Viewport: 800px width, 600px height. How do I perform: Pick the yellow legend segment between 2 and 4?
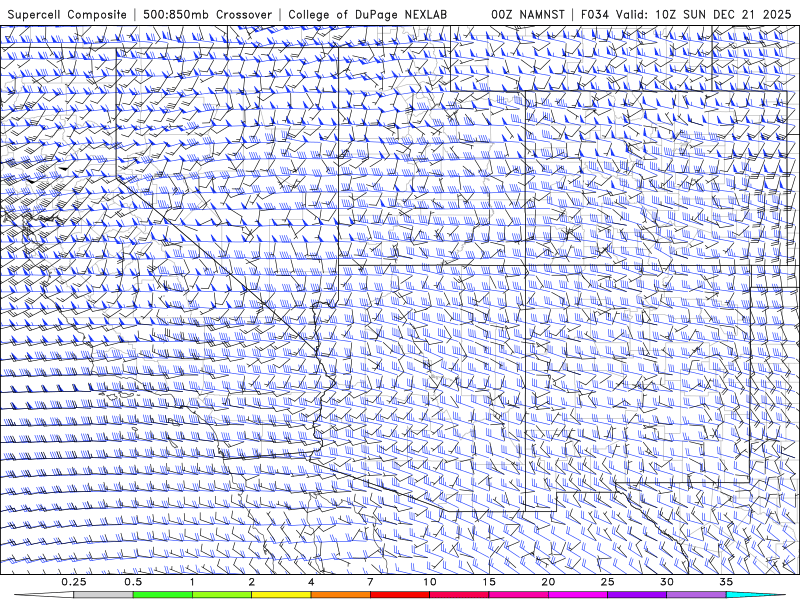point(281,595)
